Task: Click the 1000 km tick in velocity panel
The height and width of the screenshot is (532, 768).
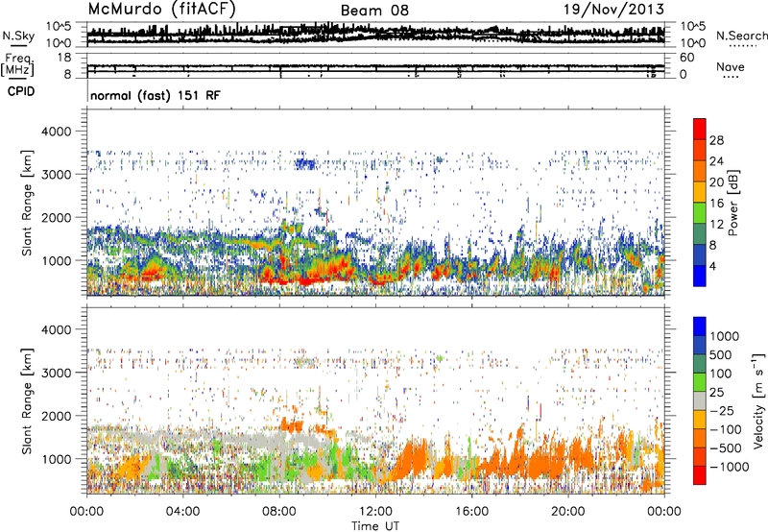Action: [x=56, y=460]
